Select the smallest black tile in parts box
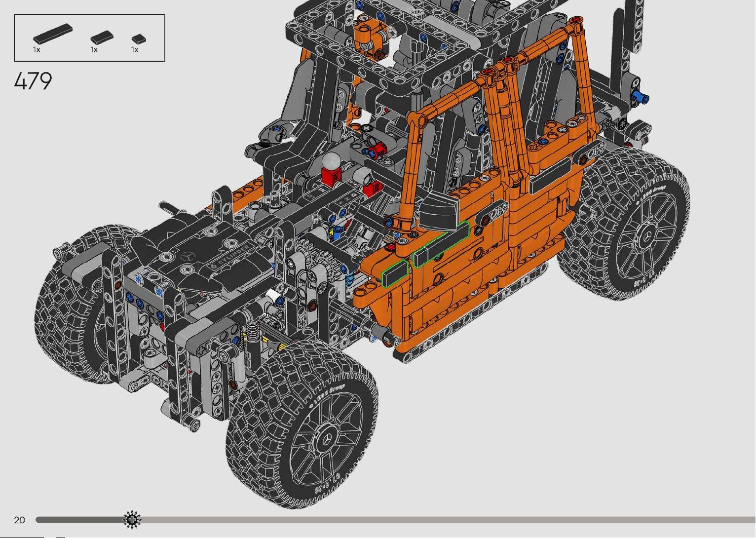Viewport: 756px width, 538px height. coord(139,38)
